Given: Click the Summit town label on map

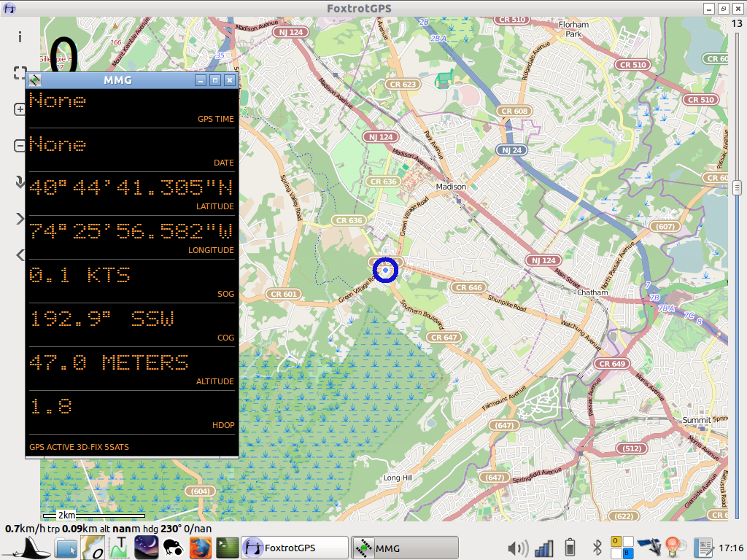Looking at the screenshot, I should coord(697,420).
